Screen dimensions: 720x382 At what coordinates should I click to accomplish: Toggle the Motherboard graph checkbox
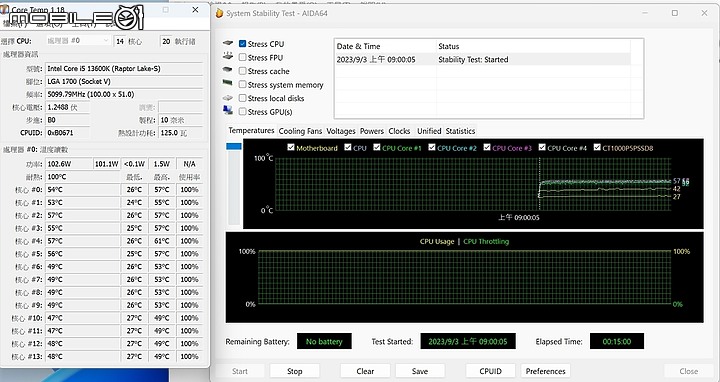(291, 147)
